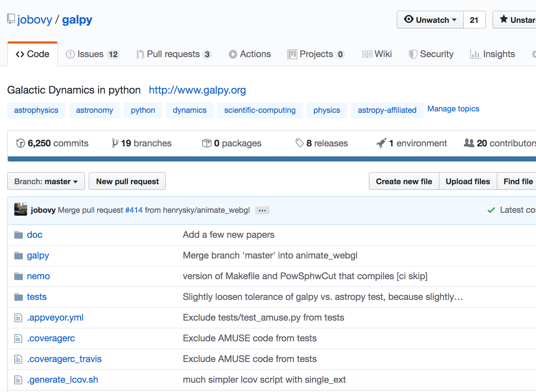The image size is (536, 392).
Task: Click the astropy-affiliated topic tag
Action: (387, 110)
